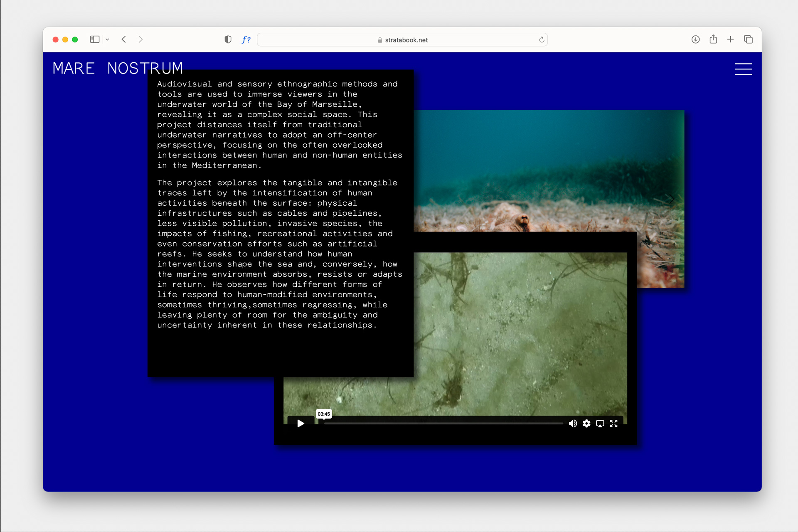Seek along the video progress bar
This screenshot has height=532, width=798.
443,424
